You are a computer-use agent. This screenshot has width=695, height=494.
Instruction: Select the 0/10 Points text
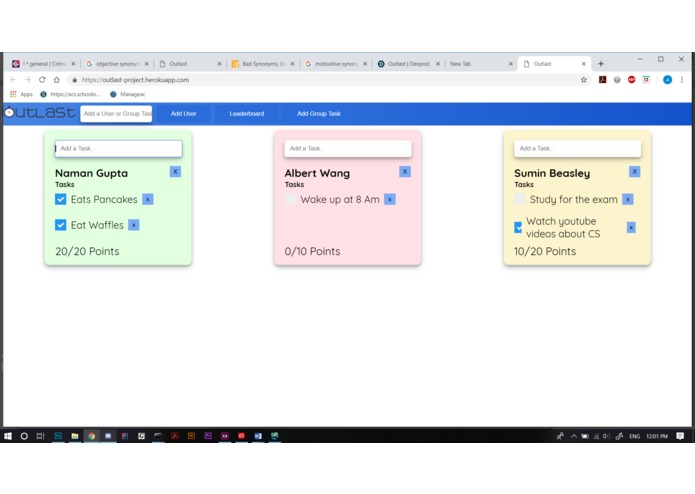click(312, 251)
